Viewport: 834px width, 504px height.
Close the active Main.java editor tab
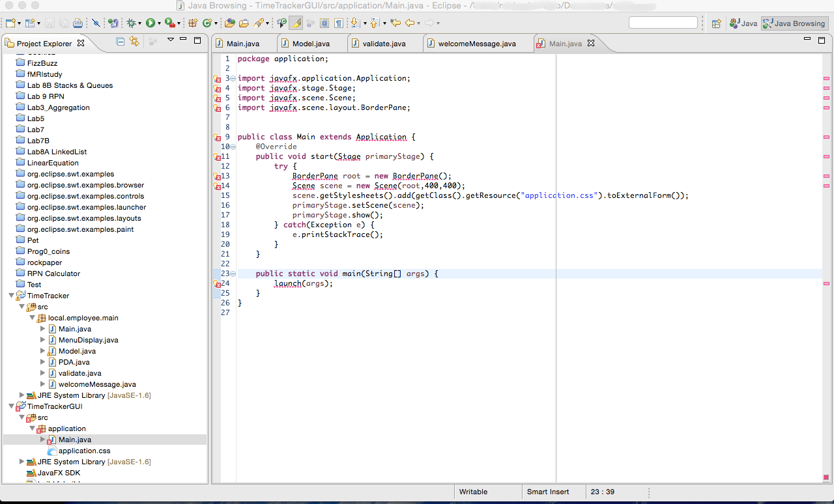591,44
